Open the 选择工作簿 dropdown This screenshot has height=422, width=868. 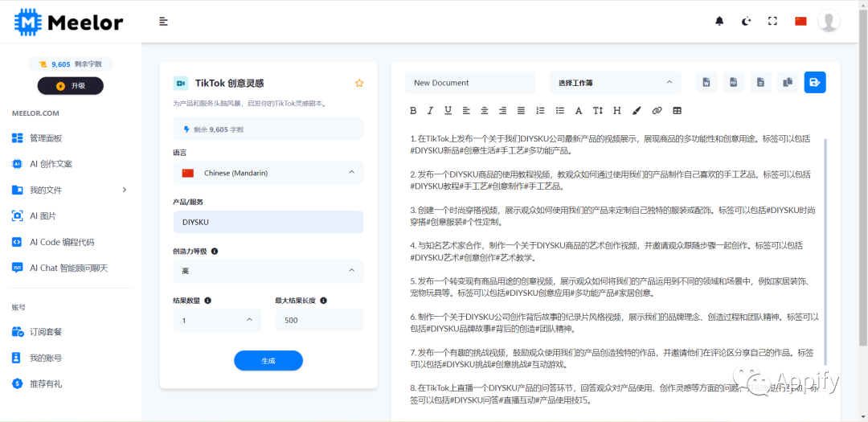616,83
